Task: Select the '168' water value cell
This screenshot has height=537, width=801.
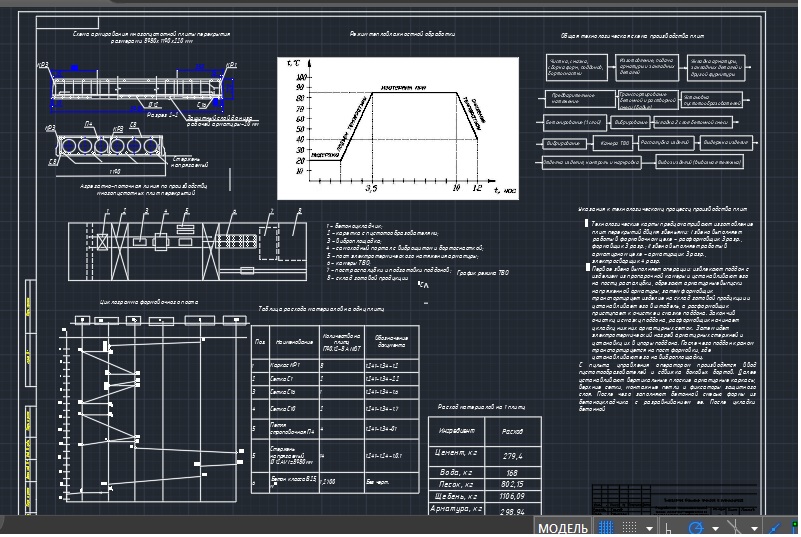Action: [513, 473]
